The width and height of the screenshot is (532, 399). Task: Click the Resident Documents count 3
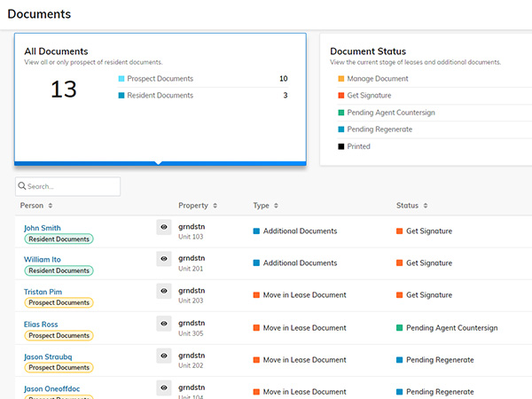pos(286,96)
